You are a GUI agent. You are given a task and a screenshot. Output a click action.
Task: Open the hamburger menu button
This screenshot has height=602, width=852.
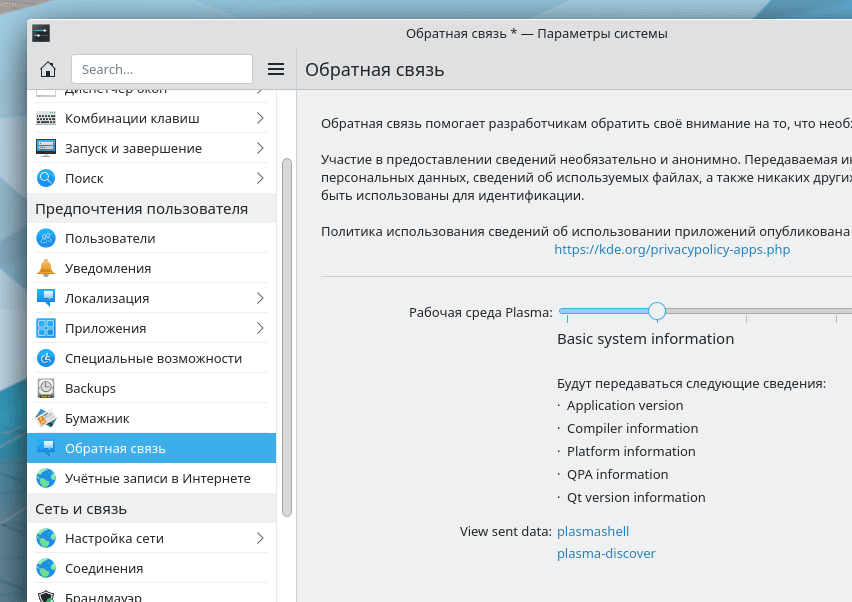pyautogui.click(x=277, y=69)
